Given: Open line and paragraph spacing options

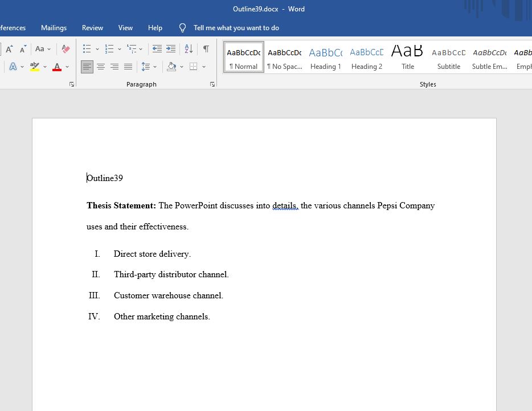Looking at the screenshot, I should coord(146,67).
